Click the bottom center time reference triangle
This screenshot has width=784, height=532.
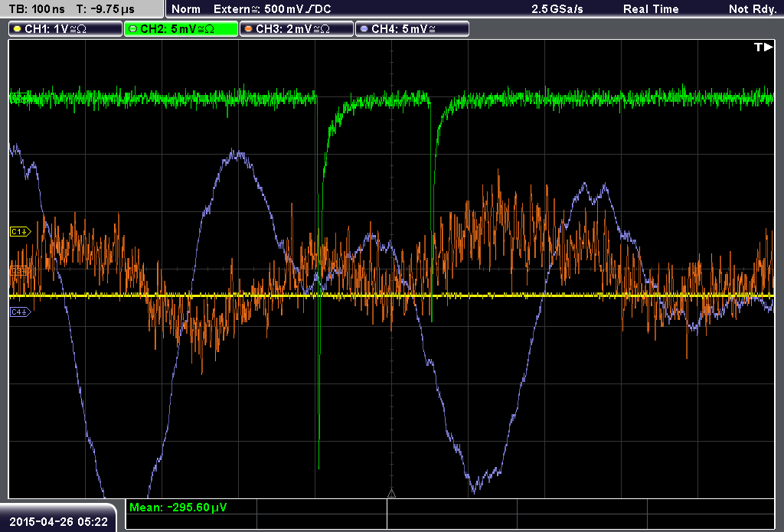(x=391, y=494)
